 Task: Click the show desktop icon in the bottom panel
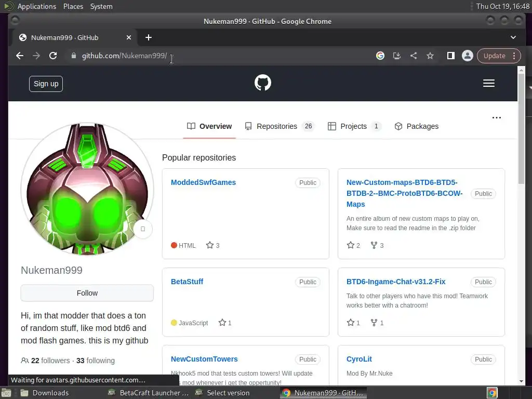[x=6, y=393]
